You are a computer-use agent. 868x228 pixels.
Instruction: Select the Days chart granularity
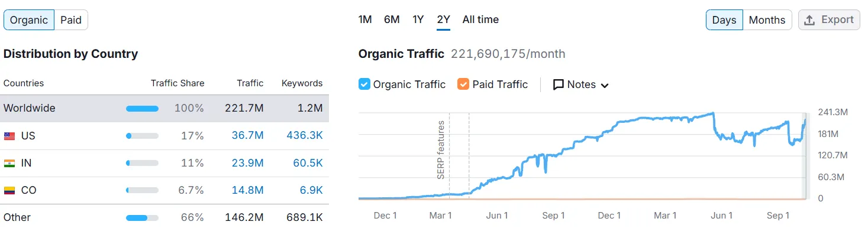[x=724, y=20]
